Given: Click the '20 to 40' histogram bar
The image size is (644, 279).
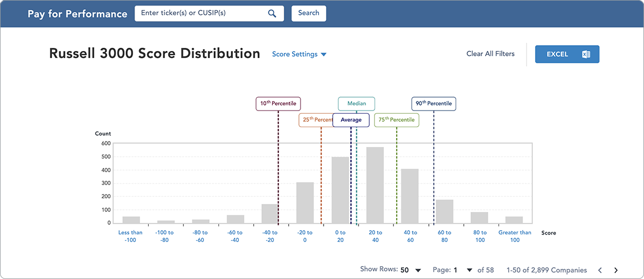Looking at the screenshot, I should click(x=375, y=185).
